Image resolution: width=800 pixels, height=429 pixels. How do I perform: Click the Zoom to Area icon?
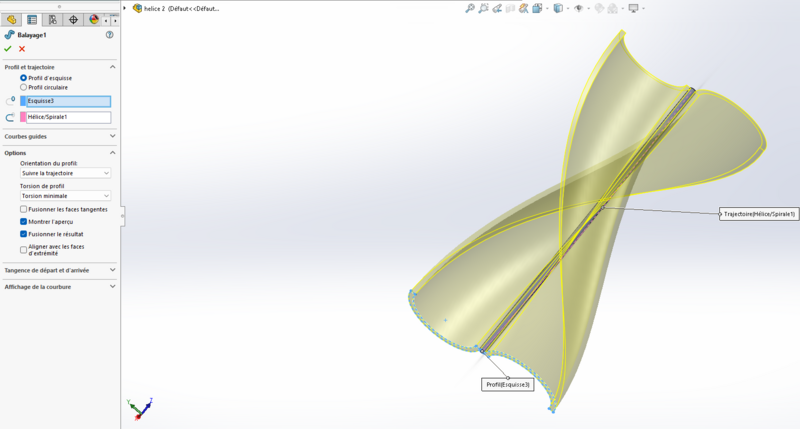[x=483, y=8]
